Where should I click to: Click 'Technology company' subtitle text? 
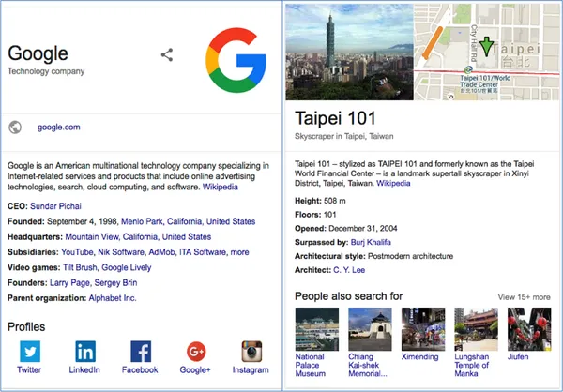pos(46,71)
